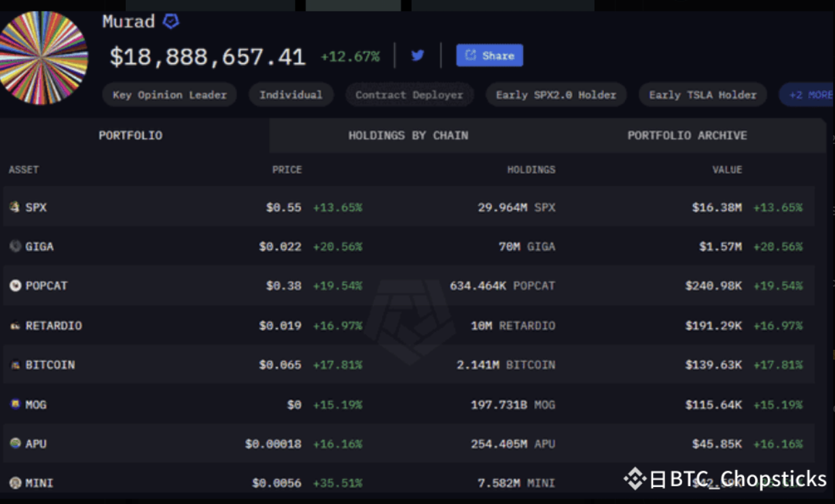Click the GIGA token icon
The width and height of the screenshot is (835, 504).
pos(15,247)
